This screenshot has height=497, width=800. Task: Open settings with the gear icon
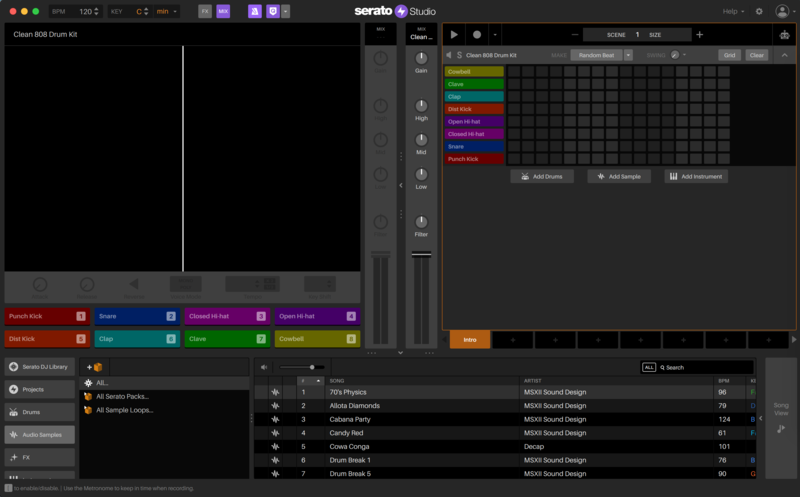pos(758,11)
